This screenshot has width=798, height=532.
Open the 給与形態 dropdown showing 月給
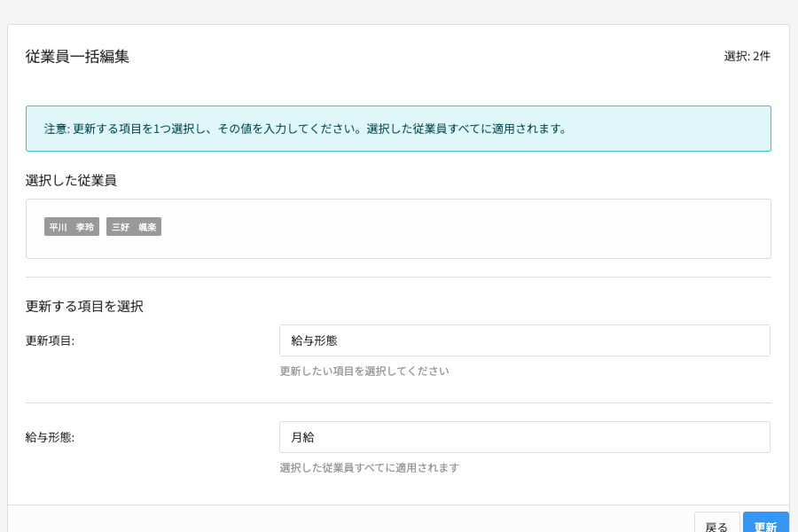pos(524,437)
